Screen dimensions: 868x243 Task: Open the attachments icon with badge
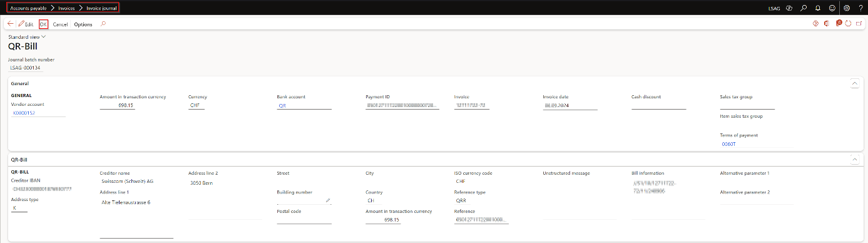[839, 23]
